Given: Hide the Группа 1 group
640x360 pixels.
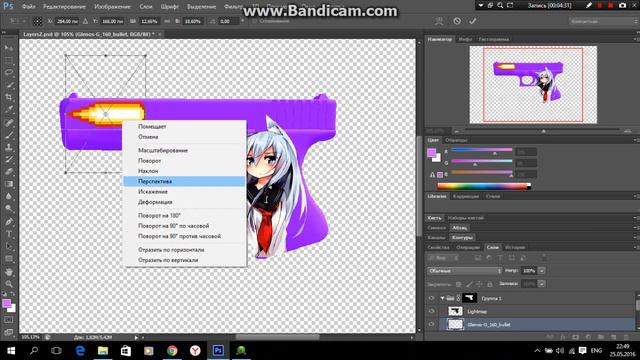Looking at the screenshot, I should 431,298.
